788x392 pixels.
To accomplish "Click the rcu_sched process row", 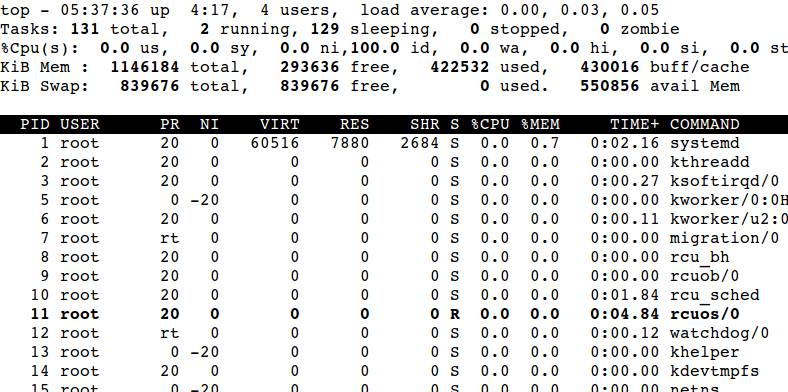I will pos(394,295).
